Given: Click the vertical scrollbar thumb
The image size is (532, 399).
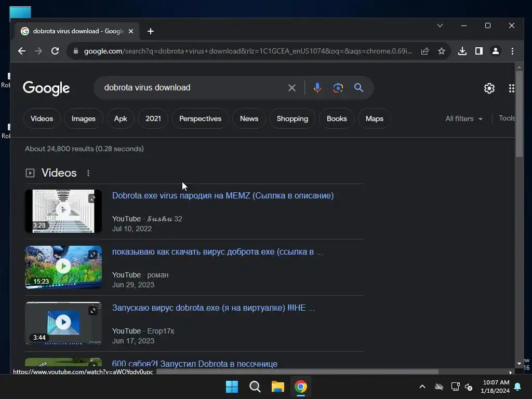Looking at the screenshot, I should (519, 115).
